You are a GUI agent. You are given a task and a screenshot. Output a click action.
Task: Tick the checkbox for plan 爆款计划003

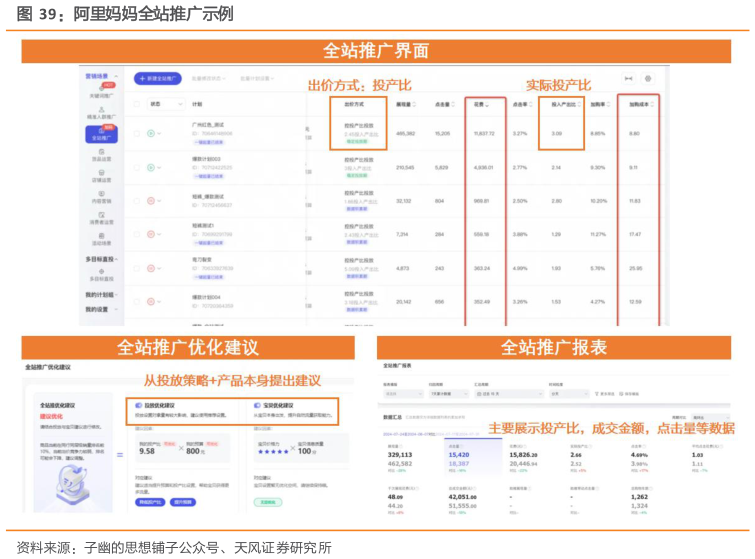pyautogui.click(x=137, y=168)
